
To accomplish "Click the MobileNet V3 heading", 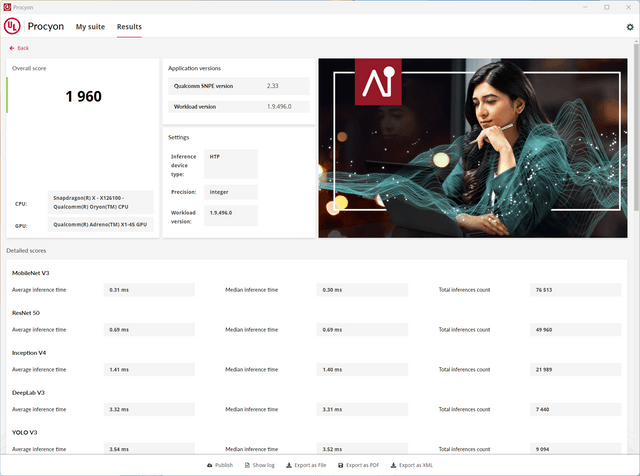I will pos(31,273).
